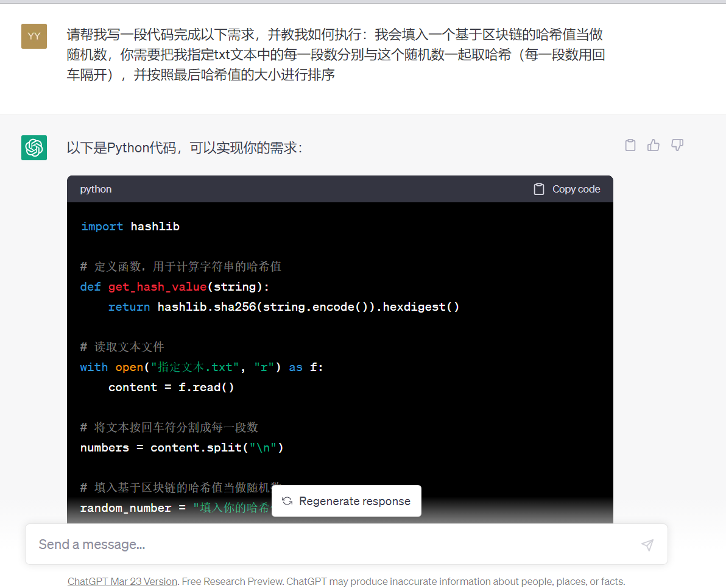Click the "python" language label
The width and height of the screenshot is (726, 588).
pyautogui.click(x=96, y=189)
